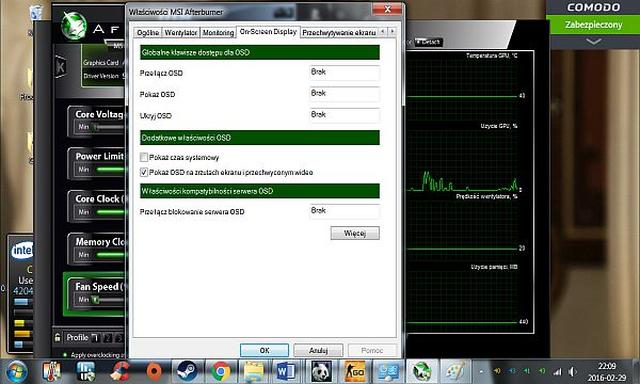Launch Google Chrome taskbar icon

220,371
